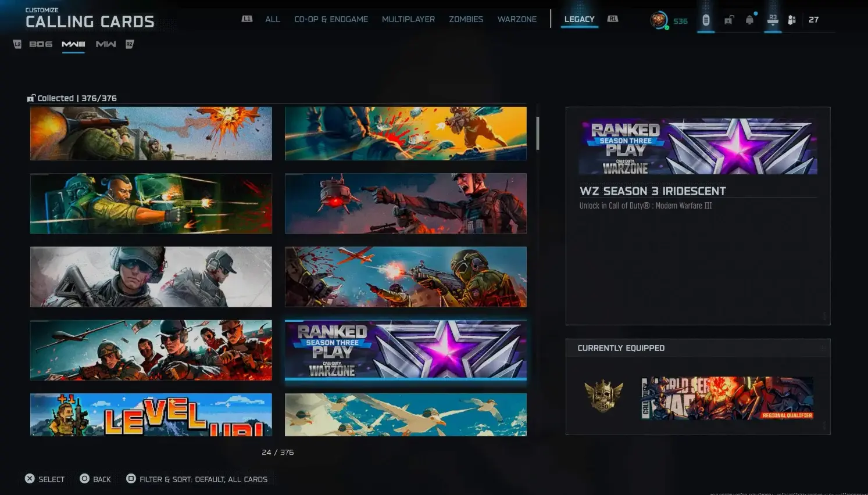
Task: Select the airplane and firing gunner card
Action: click(406, 277)
